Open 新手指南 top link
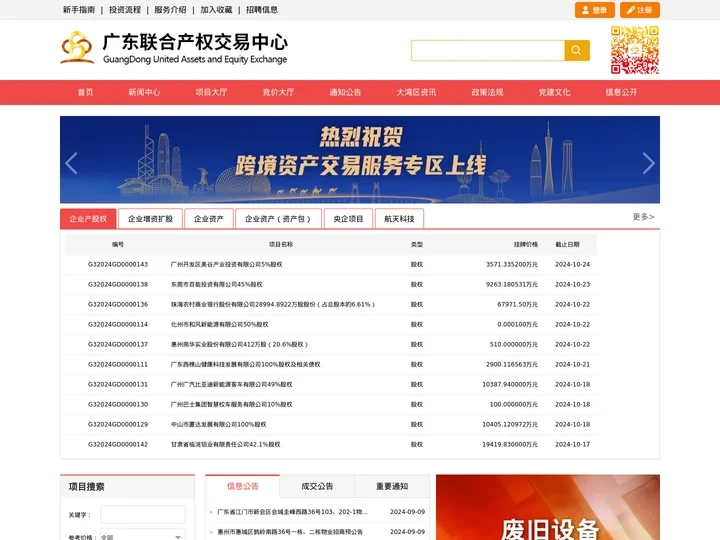The height and width of the screenshot is (540, 720). (79, 10)
